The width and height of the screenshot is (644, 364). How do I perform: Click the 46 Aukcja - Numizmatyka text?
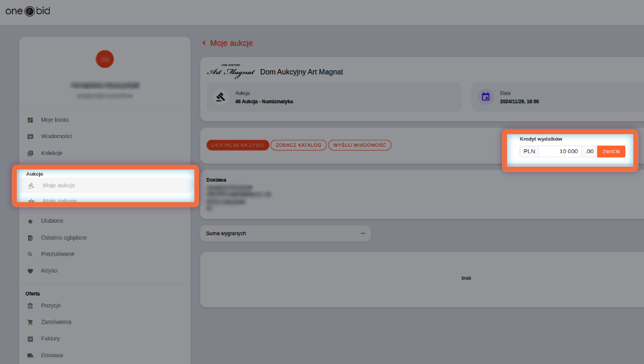pyautogui.click(x=264, y=102)
